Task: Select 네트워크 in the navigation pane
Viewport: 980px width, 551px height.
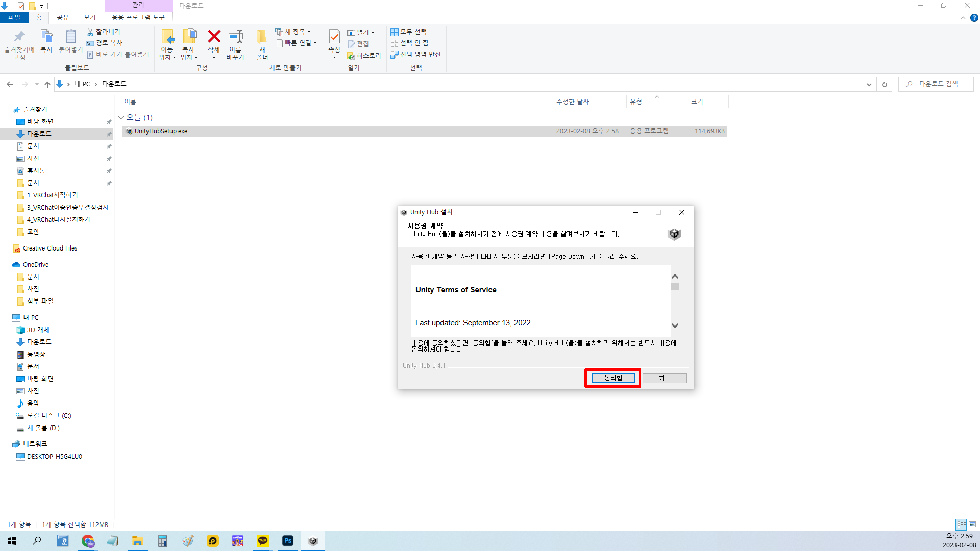Action: (x=35, y=444)
